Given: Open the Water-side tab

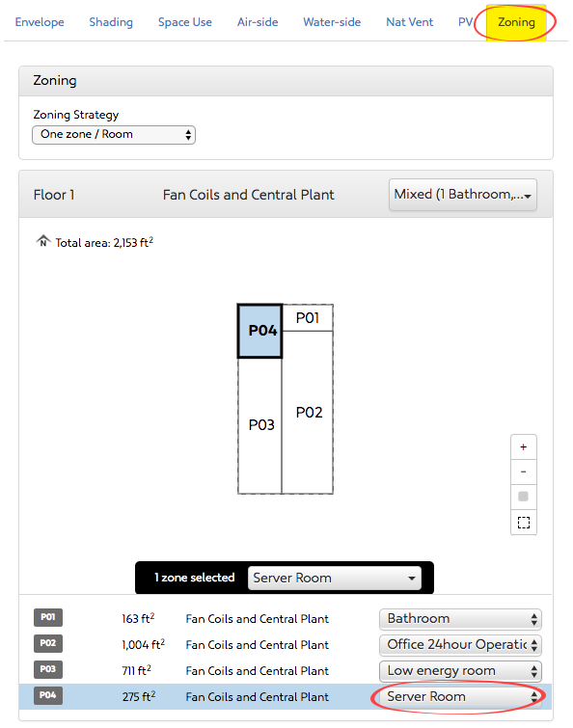Looking at the screenshot, I should coord(332,22).
